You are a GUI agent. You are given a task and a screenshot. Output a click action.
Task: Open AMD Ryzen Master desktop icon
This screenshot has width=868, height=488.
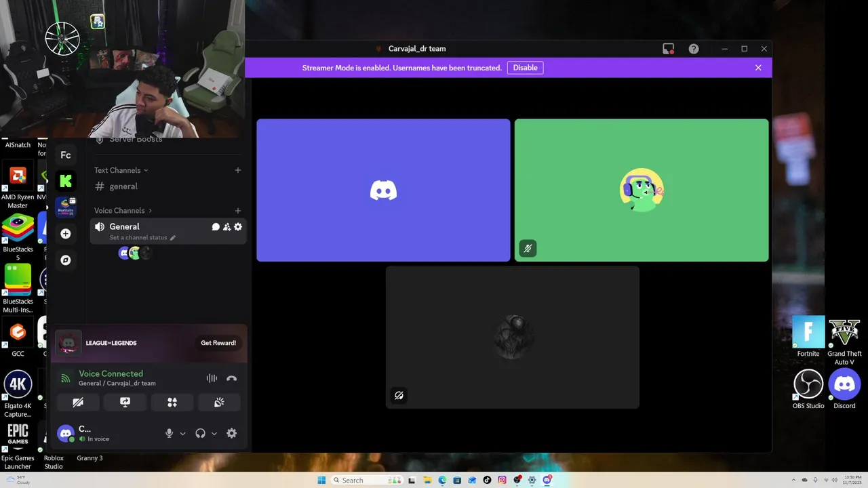(18, 186)
